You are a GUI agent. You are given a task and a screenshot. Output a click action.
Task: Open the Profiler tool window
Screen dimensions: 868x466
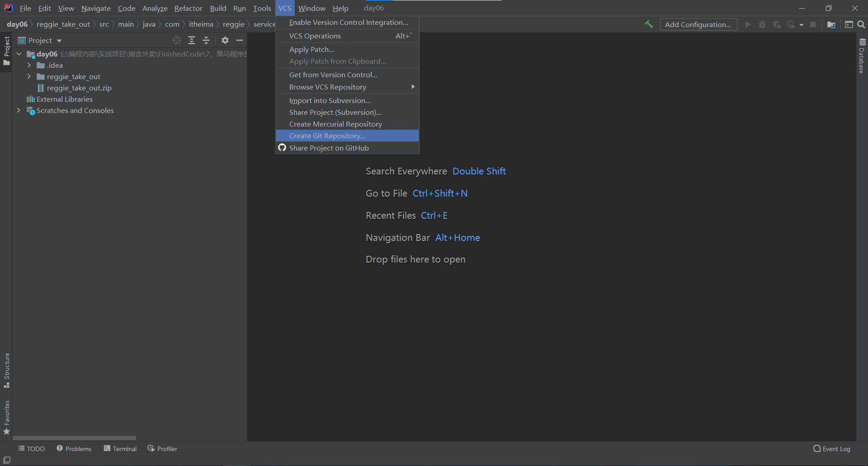point(162,448)
